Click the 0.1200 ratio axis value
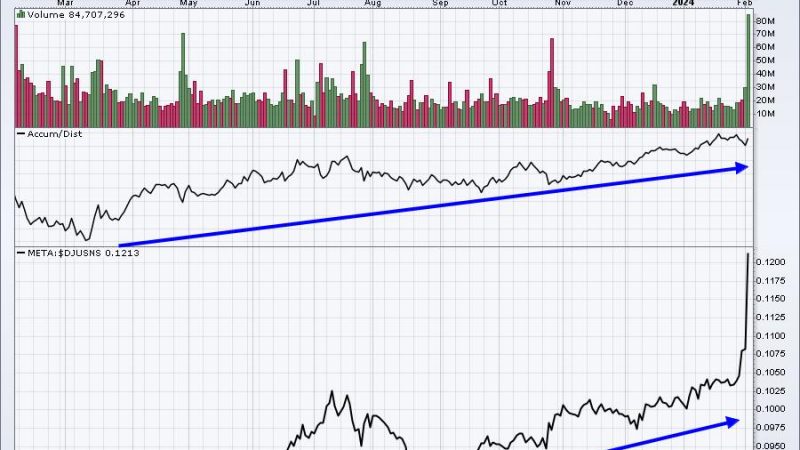The width and height of the screenshot is (800, 450). tap(770, 262)
